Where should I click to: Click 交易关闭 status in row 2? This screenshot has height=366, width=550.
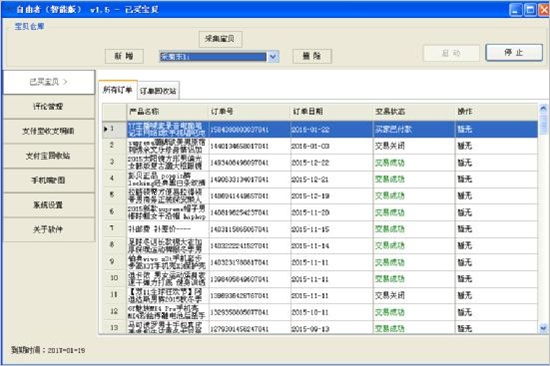pos(390,146)
